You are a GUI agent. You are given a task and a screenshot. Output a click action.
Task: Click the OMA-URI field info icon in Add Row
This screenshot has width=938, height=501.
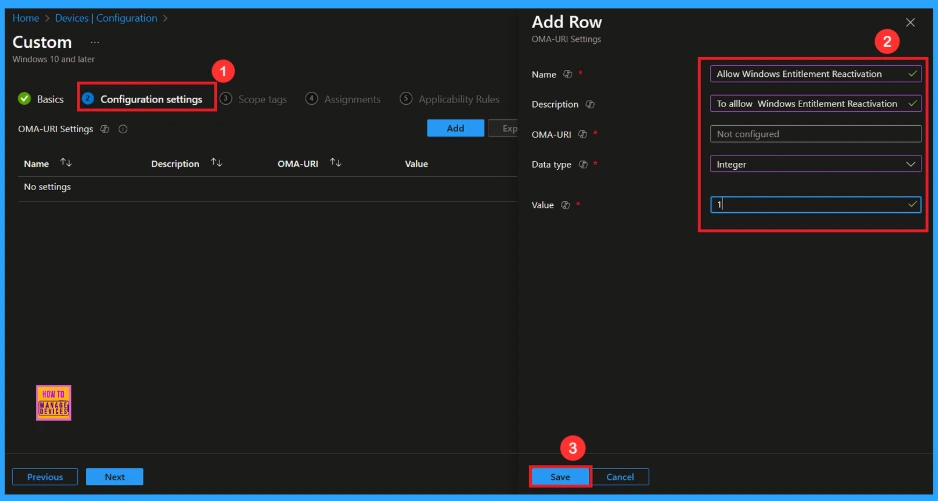point(583,135)
